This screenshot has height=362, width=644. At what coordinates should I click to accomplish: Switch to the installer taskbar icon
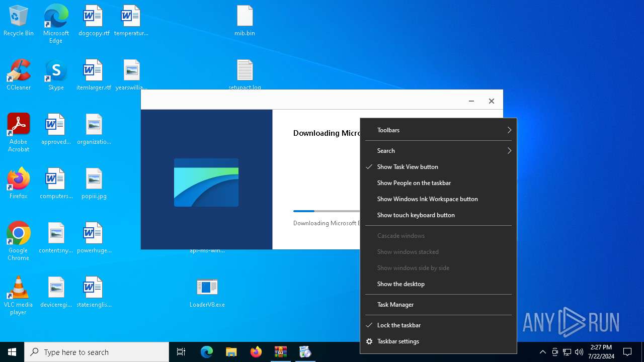(x=305, y=352)
